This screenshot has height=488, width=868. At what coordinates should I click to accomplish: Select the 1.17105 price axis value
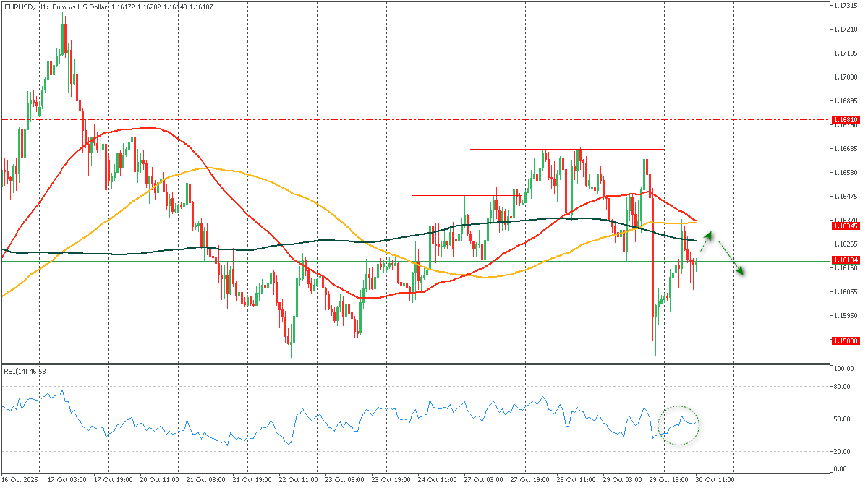[846, 53]
